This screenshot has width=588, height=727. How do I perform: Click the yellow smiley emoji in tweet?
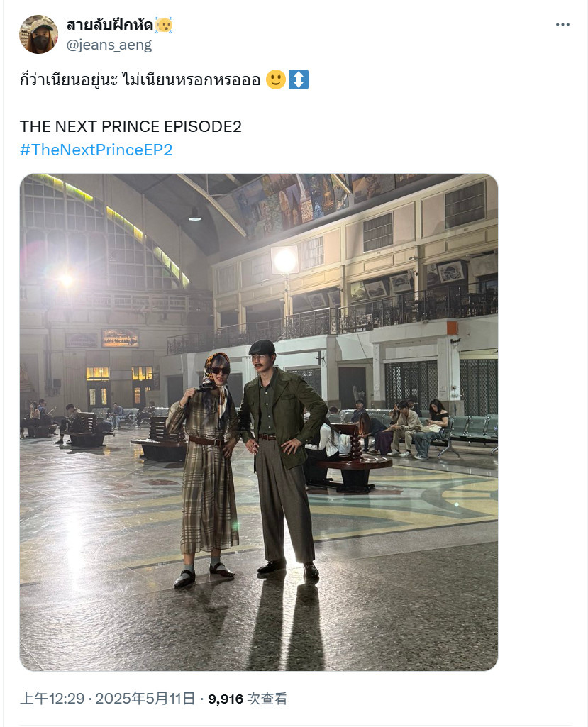[x=275, y=79]
